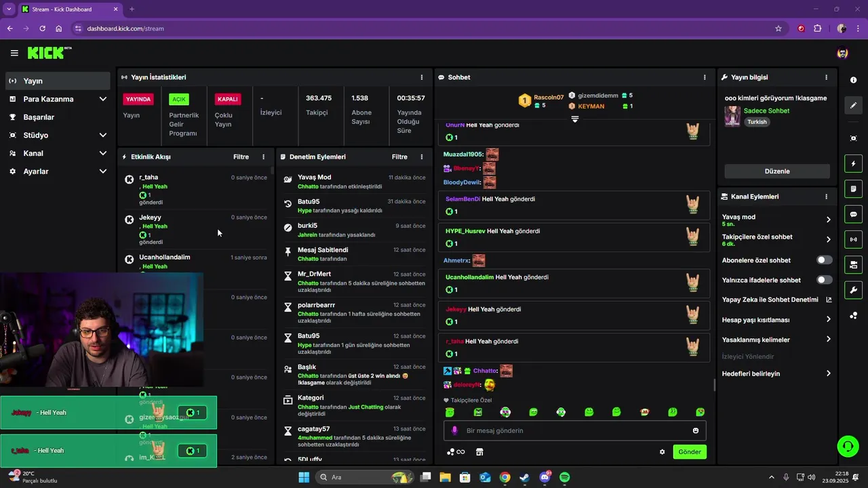Viewport: 868px width, 488px height.
Task: Open Kanal Eylemleri three-dot options
Action: point(826,197)
